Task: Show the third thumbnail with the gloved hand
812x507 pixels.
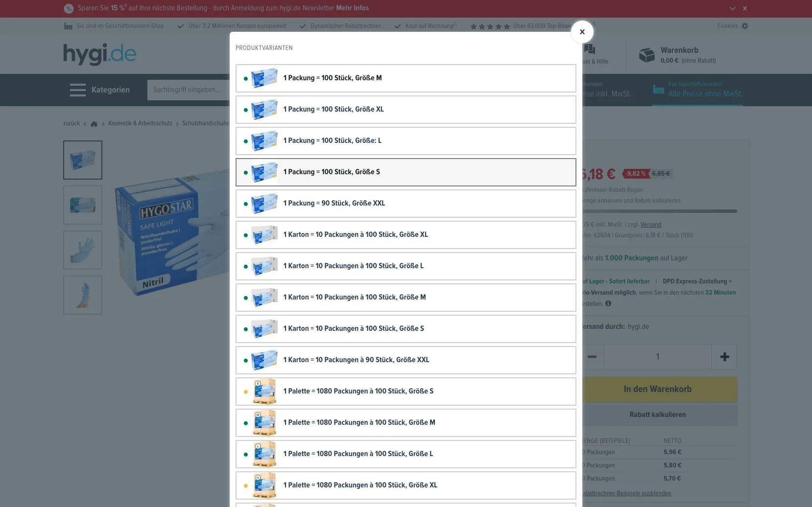Action: (83, 250)
